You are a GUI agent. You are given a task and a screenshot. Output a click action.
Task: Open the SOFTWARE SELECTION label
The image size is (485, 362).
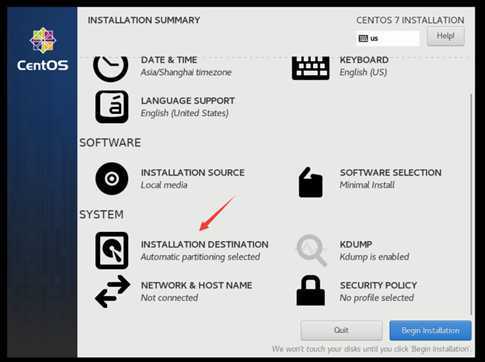click(391, 173)
